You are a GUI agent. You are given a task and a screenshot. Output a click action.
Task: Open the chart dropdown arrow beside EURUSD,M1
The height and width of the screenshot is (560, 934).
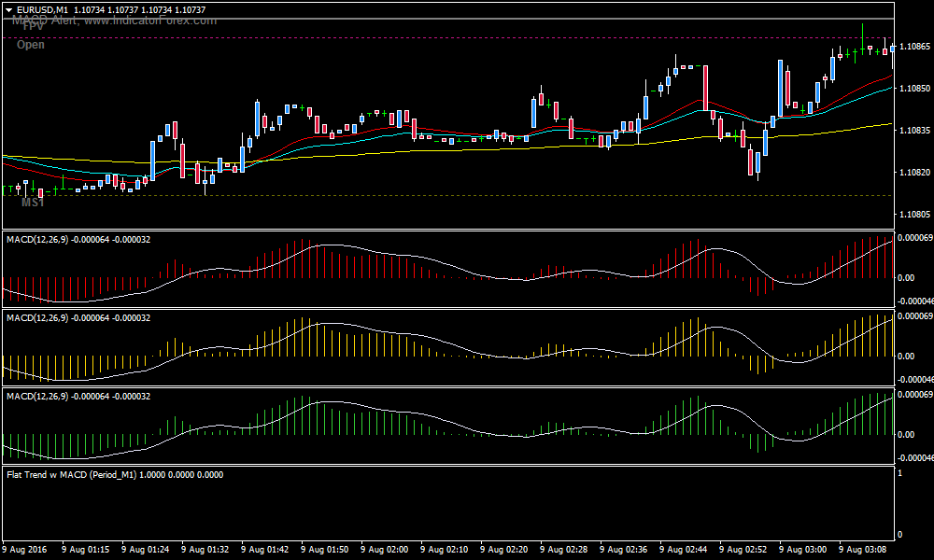point(9,8)
